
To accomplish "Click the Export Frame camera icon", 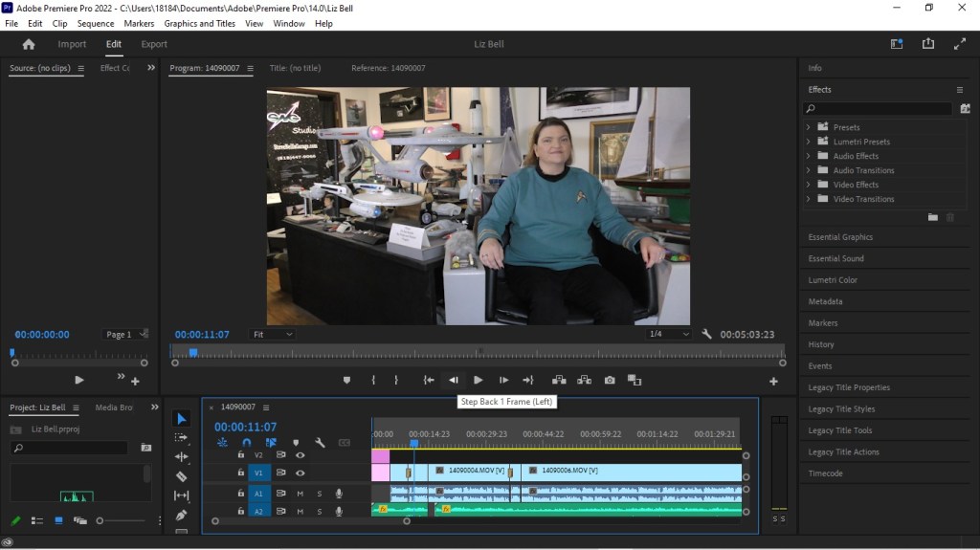I will coord(610,381).
